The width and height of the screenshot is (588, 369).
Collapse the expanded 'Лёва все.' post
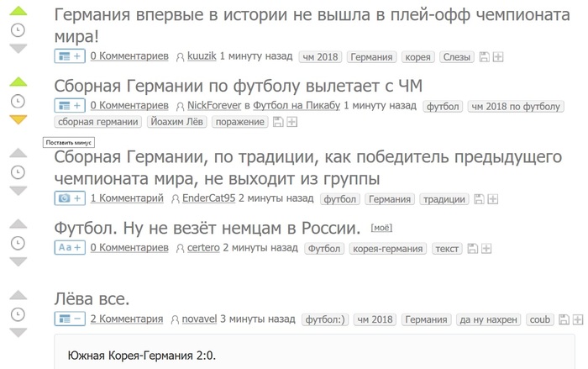click(70, 319)
